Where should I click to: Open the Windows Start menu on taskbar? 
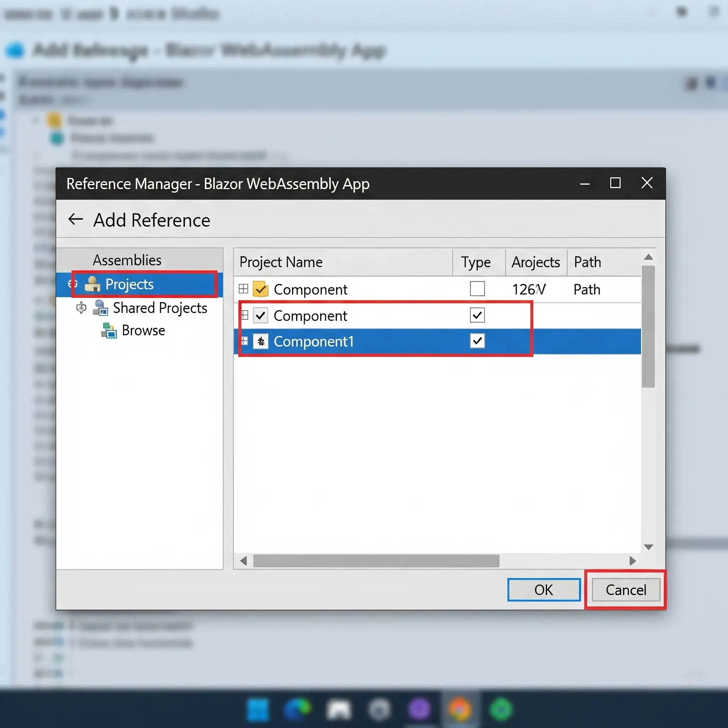click(x=258, y=709)
